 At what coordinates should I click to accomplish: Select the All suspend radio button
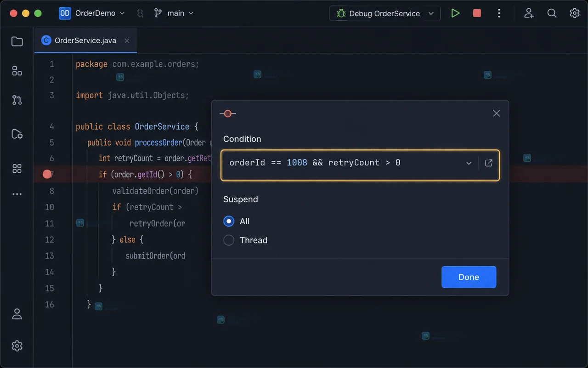coord(229,221)
